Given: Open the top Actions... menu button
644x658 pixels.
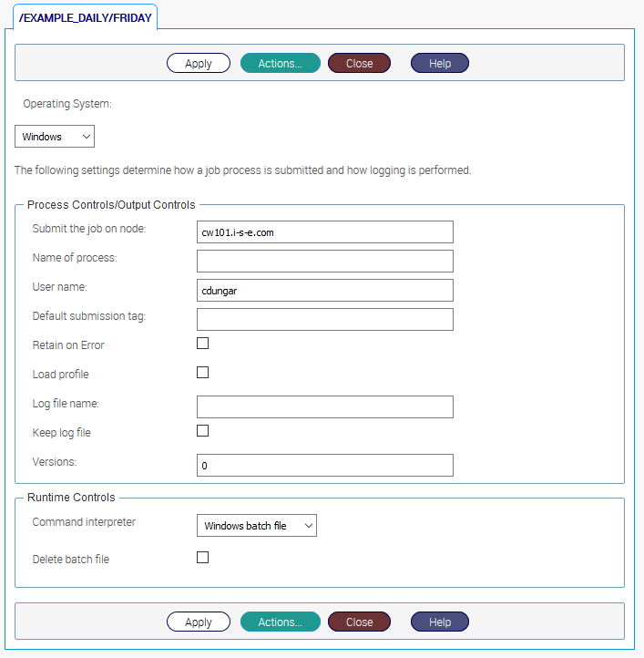Looking at the screenshot, I should (x=280, y=63).
